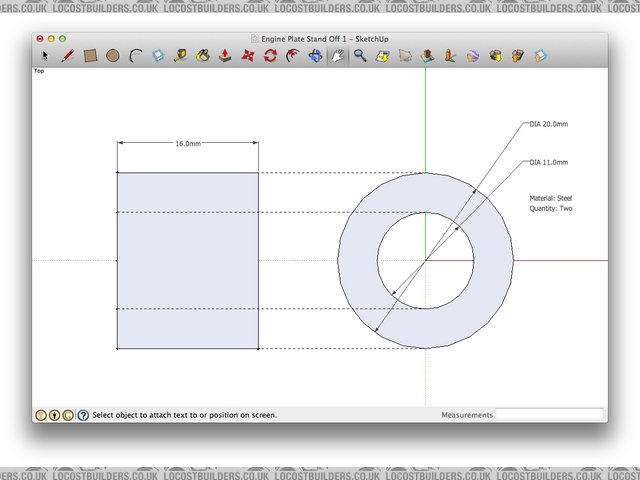The width and height of the screenshot is (640, 480).
Task: Select the Paint Bucket tool
Action: coord(203,56)
